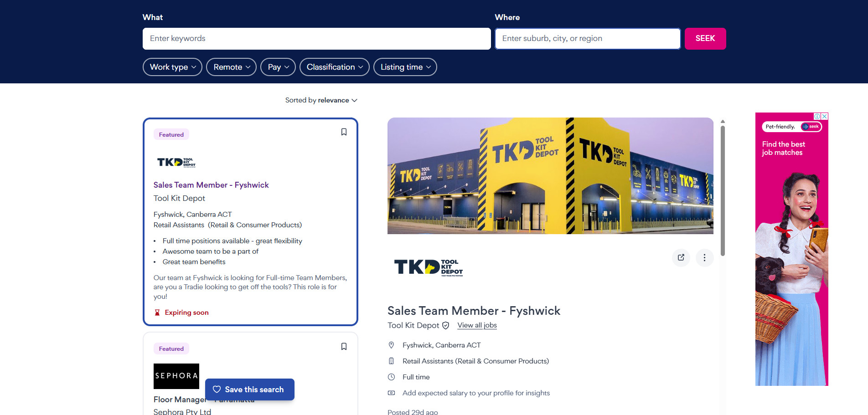Close the advertisement with X icon
868x415 pixels.
(824, 116)
